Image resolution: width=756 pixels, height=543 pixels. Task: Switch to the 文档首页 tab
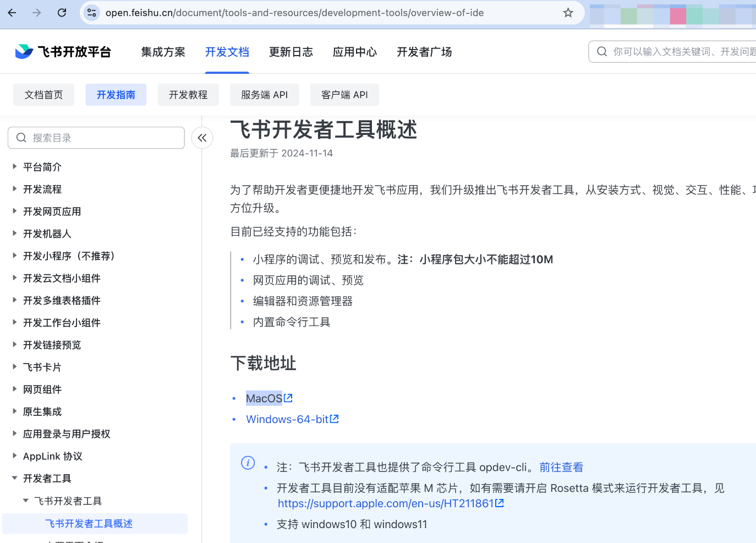(x=44, y=95)
